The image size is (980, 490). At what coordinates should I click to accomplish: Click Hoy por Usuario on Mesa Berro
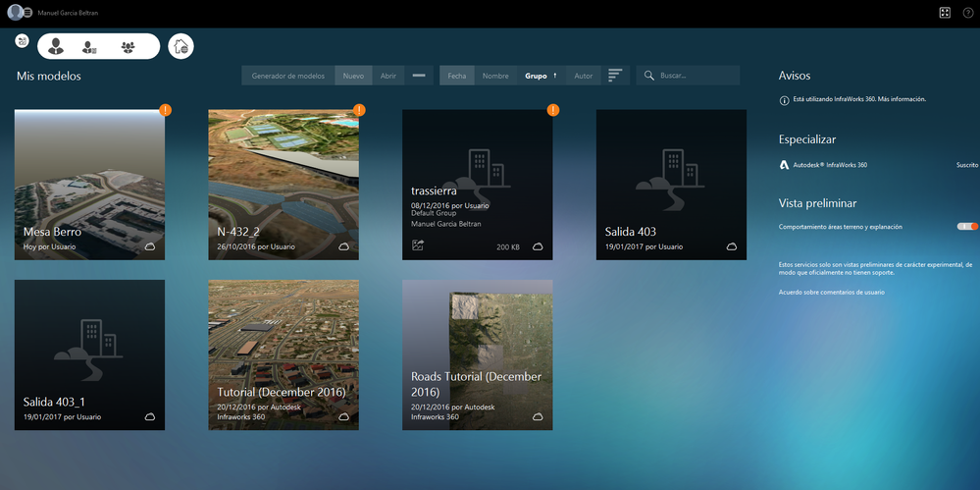(x=49, y=246)
